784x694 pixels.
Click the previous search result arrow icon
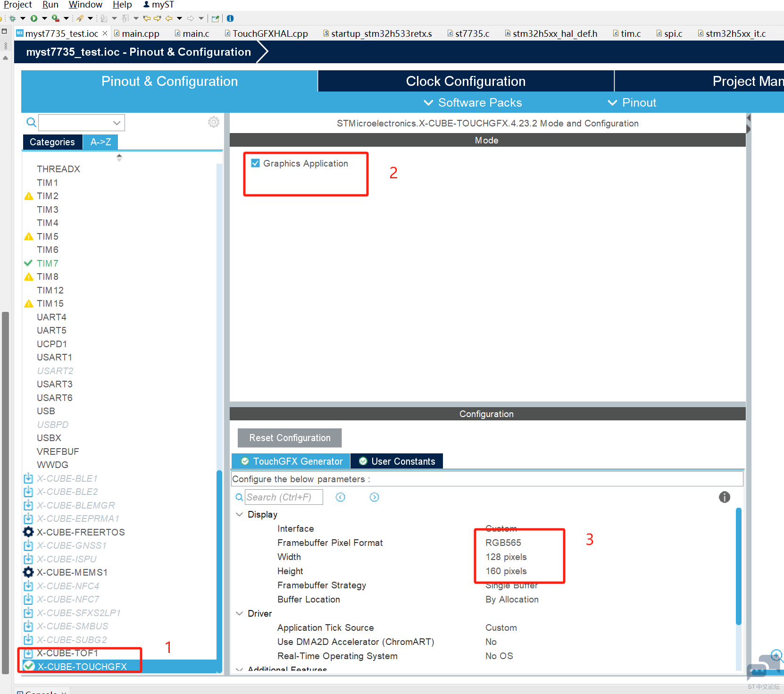[x=341, y=497]
